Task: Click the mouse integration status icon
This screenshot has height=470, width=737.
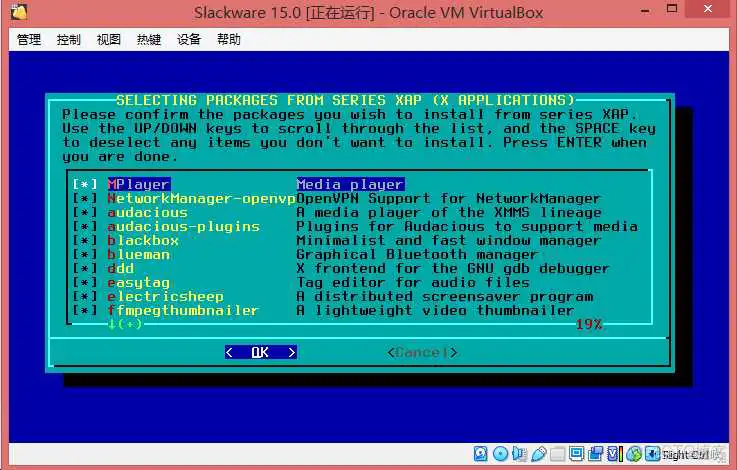Action: point(634,454)
